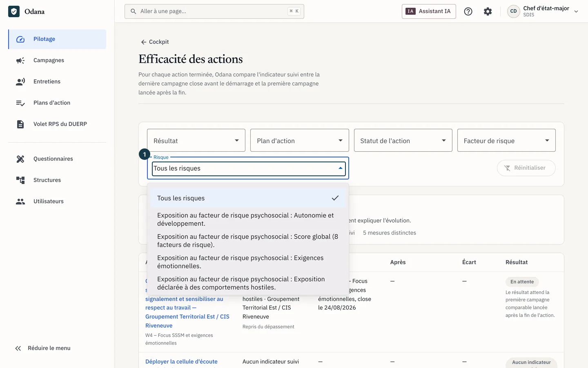Go back via Cockpit link
Image resolution: width=588 pixels, height=368 pixels.
click(x=155, y=42)
